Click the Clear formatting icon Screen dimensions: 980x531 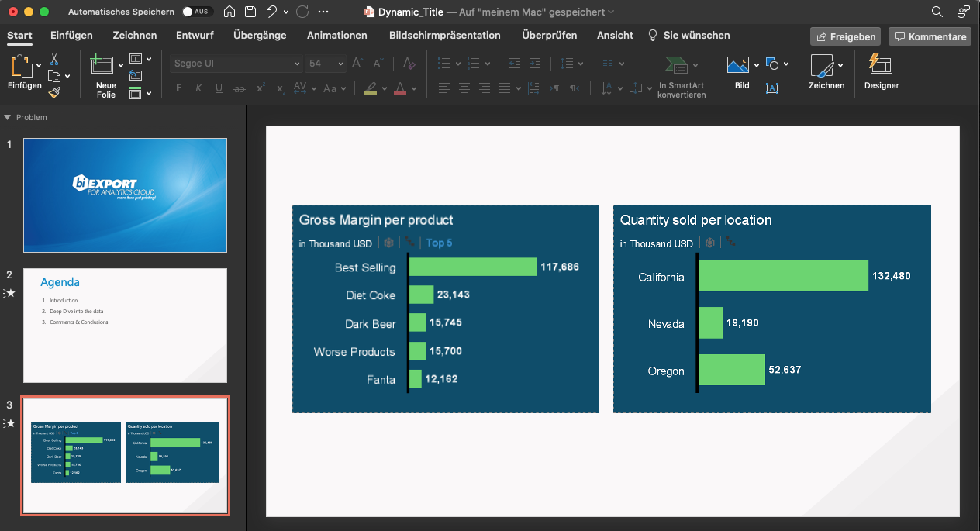coord(409,64)
